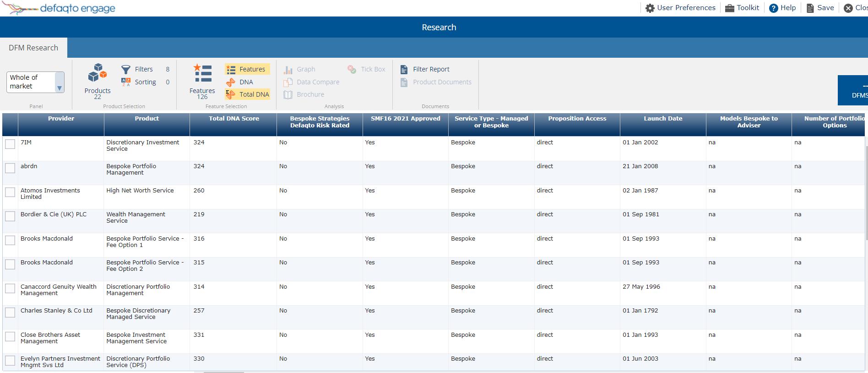Click the Save link text
The image size is (868, 373).
[826, 8]
